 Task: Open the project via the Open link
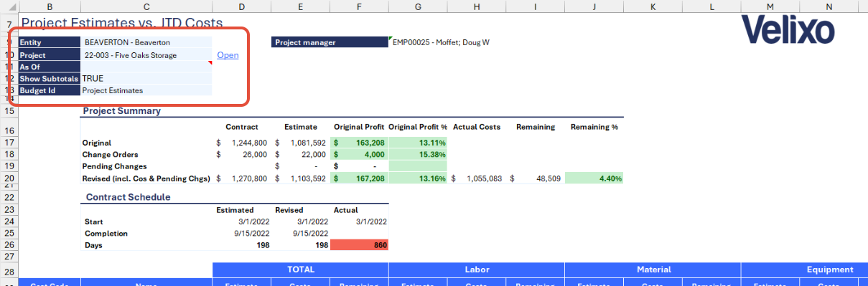click(228, 55)
